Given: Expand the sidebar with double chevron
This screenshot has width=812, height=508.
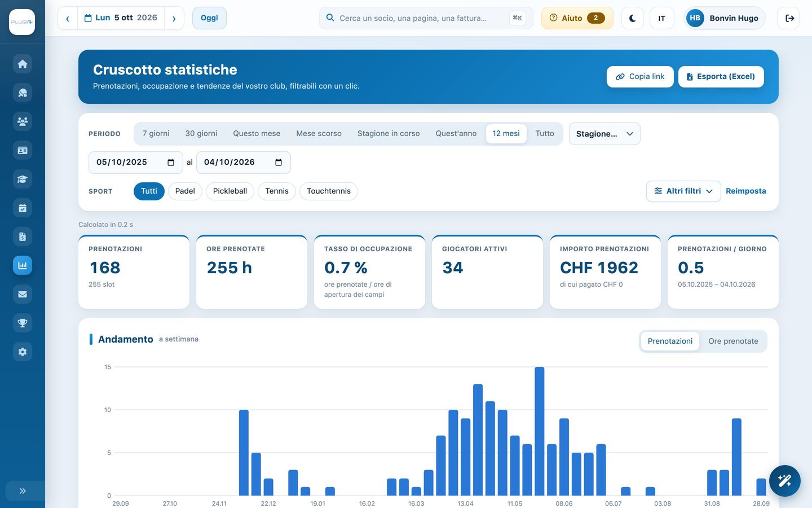Looking at the screenshot, I should (x=23, y=491).
